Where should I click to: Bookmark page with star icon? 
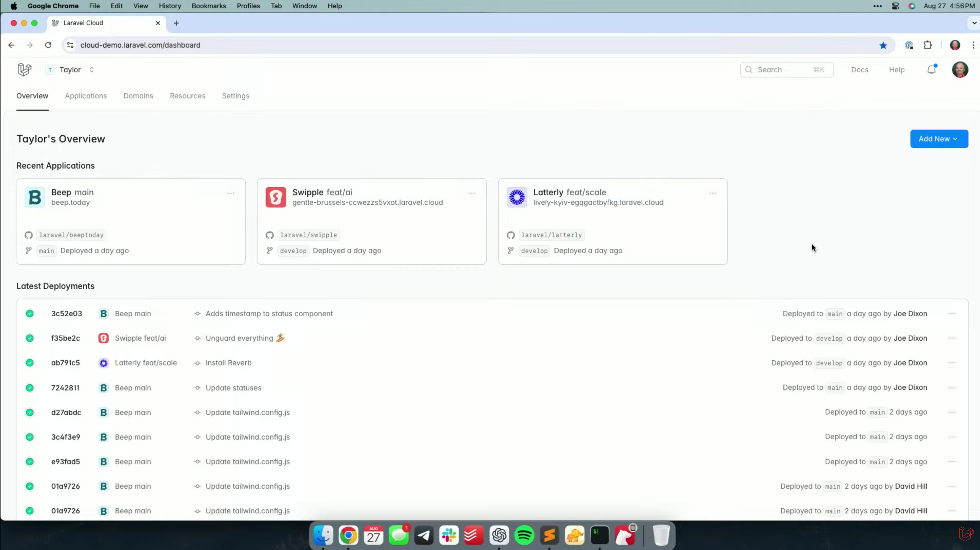[883, 45]
